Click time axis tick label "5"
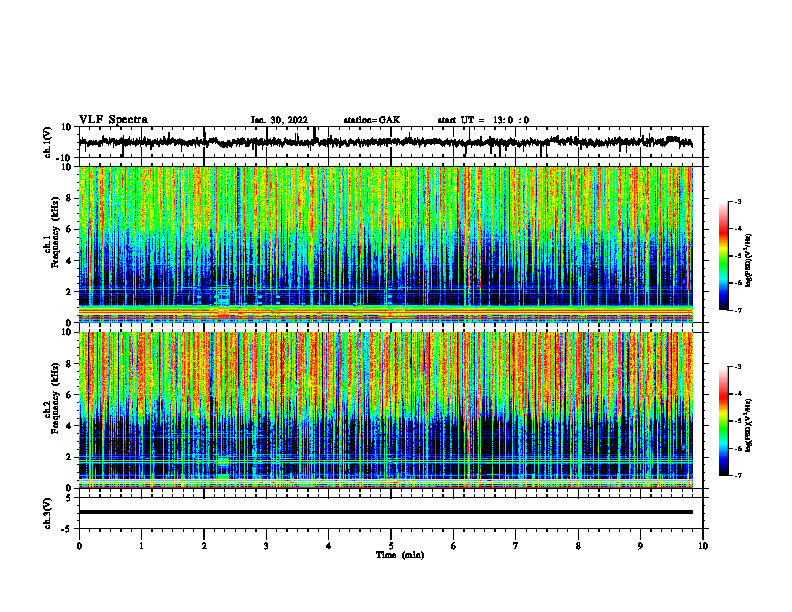792x612 pixels. click(x=391, y=546)
